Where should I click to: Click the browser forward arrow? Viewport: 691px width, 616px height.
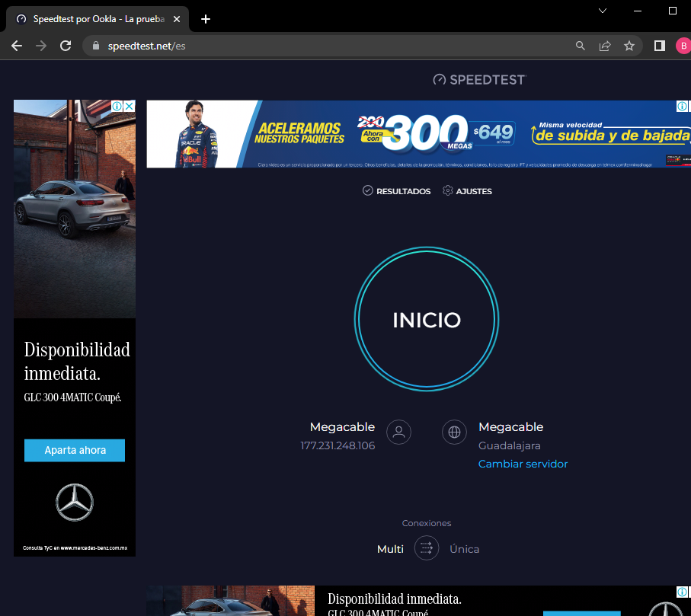(x=41, y=46)
